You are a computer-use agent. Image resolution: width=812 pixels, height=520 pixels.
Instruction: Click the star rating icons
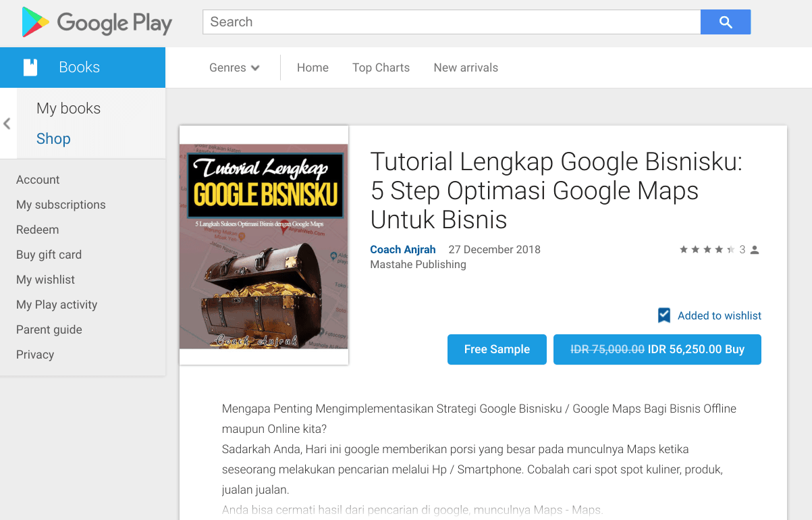[707, 250]
